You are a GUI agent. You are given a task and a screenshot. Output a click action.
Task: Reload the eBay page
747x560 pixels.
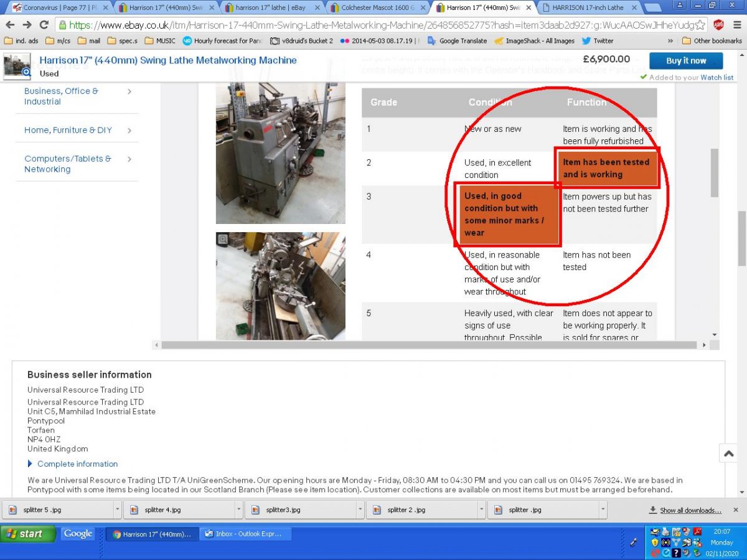point(44,25)
